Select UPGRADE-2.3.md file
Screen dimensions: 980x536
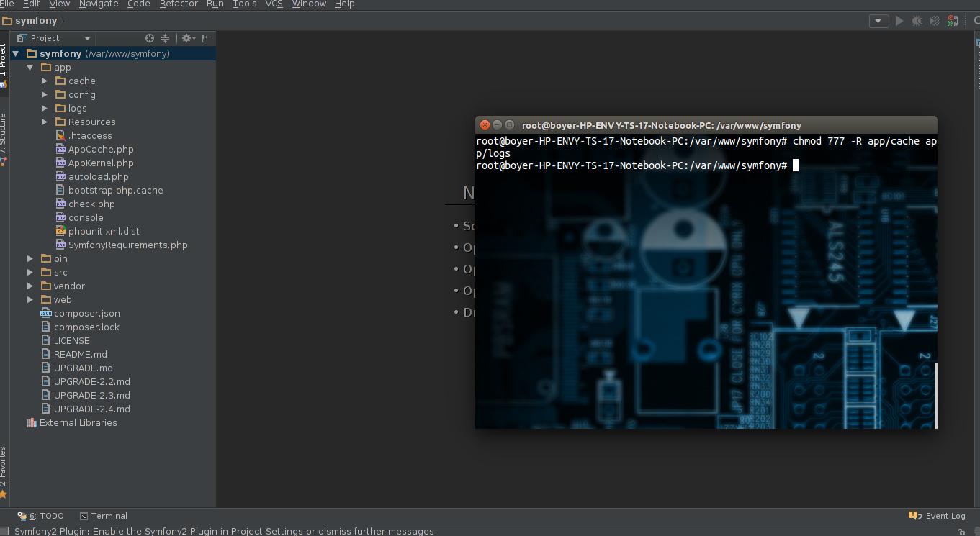91,395
